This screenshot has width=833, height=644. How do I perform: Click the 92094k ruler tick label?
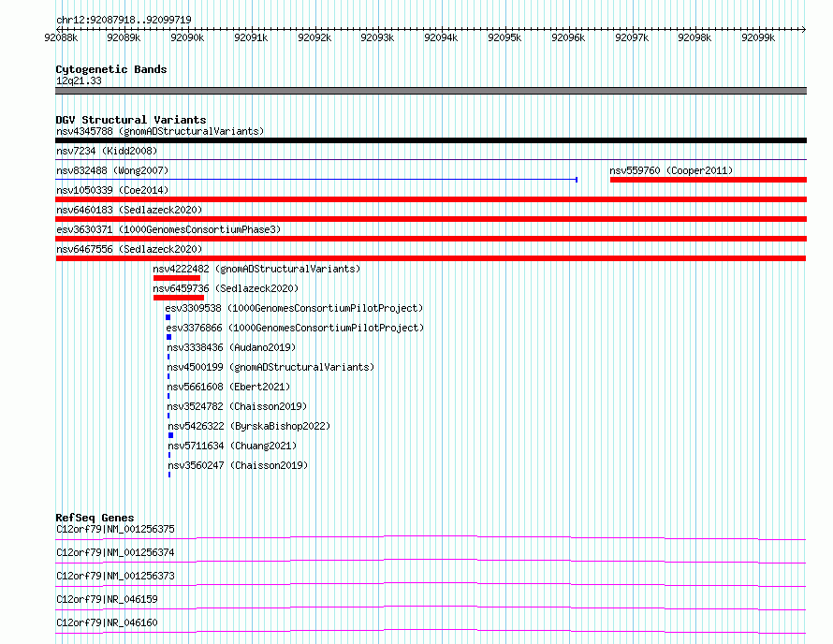[441, 37]
